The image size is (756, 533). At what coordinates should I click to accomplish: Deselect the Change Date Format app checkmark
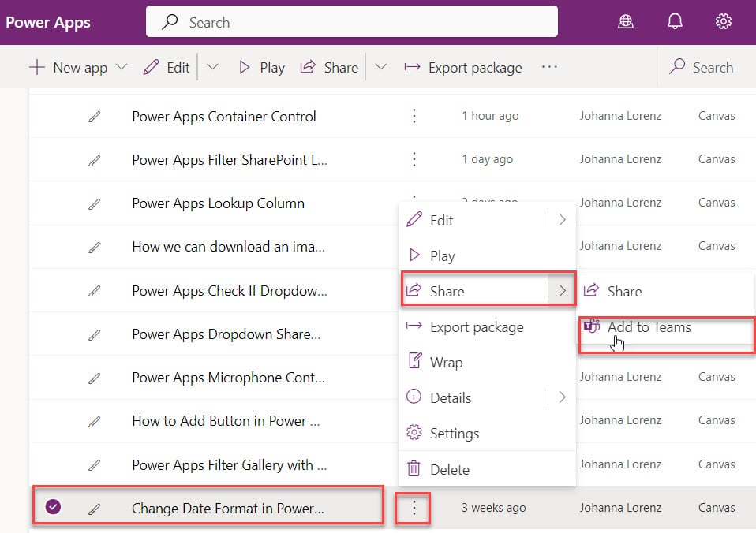(x=53, y=507)
